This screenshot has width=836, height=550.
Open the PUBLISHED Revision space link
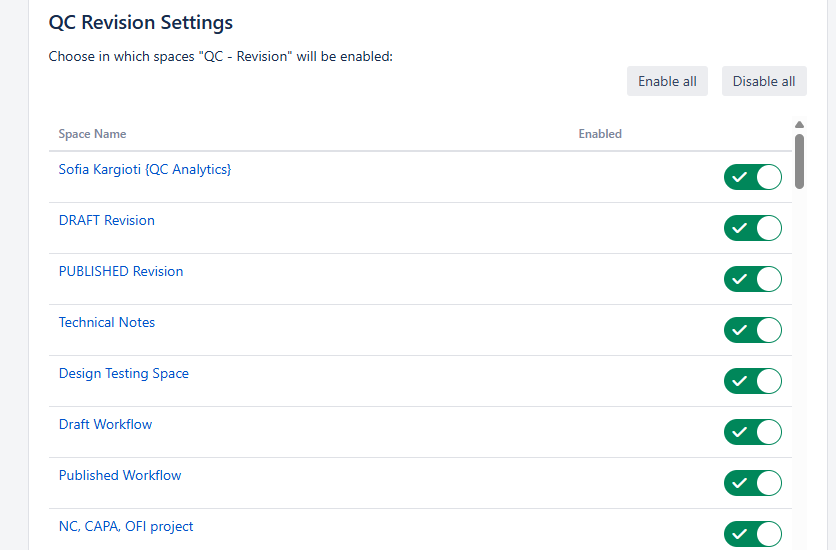pos(121,272)
